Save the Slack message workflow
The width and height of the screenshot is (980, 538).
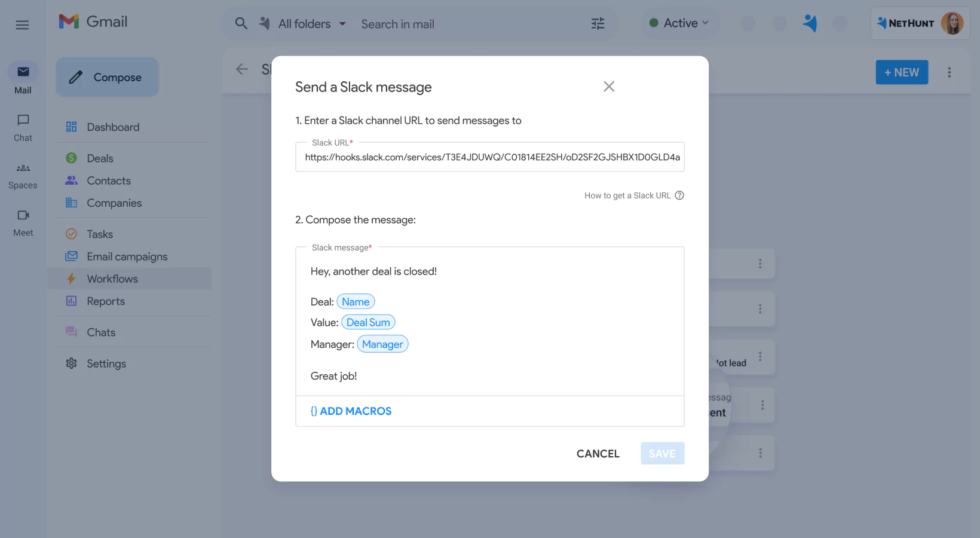pos(662,453)
